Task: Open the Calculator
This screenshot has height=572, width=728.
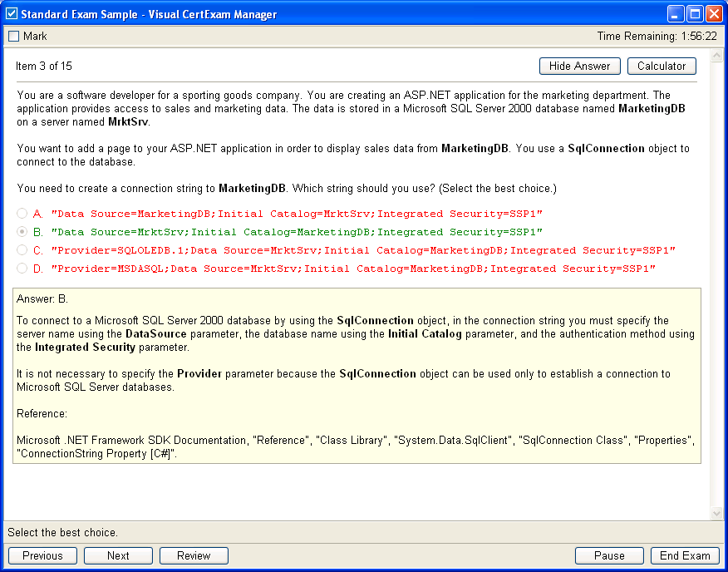Action: click(662, 66)
